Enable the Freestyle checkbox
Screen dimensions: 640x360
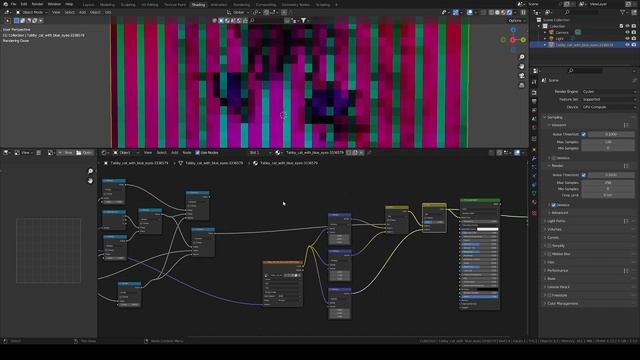click(x=549, y=295)
